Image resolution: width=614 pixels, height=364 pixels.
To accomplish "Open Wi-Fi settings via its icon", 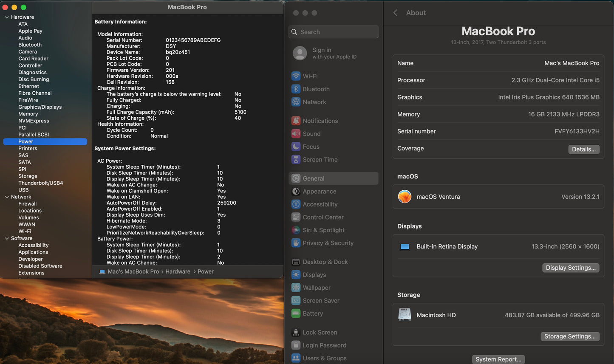I will 296,76.
